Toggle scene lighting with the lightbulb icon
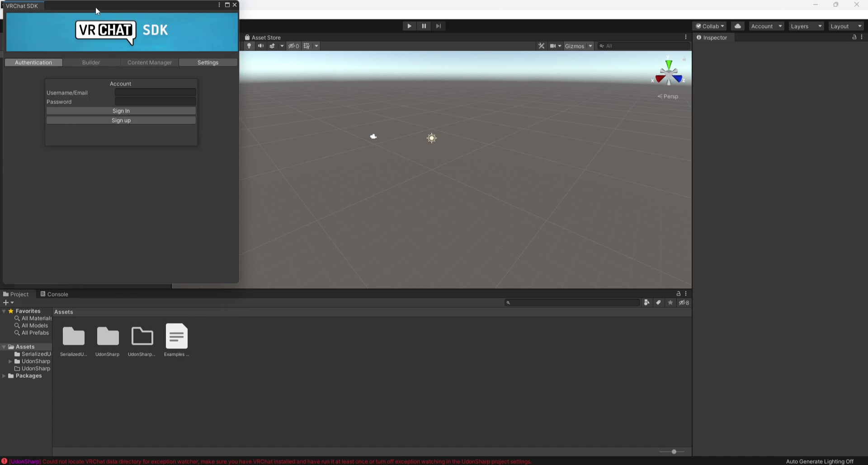The image size is (868, 465). pos(249,46)
